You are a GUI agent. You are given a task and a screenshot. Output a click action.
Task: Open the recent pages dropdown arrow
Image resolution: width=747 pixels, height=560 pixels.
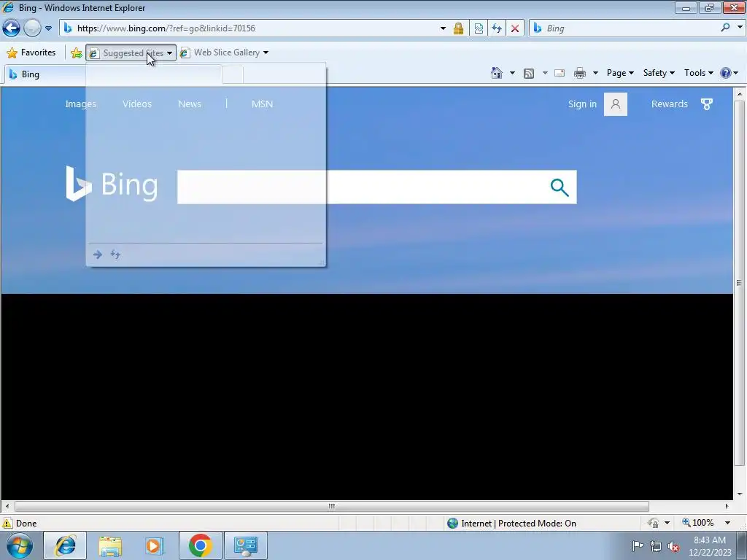(x=49, y=28)
